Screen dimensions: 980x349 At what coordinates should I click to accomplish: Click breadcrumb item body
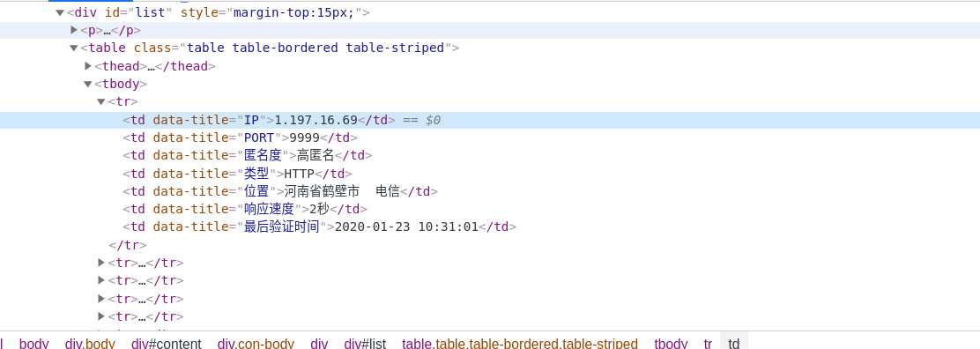coord(33,344)
